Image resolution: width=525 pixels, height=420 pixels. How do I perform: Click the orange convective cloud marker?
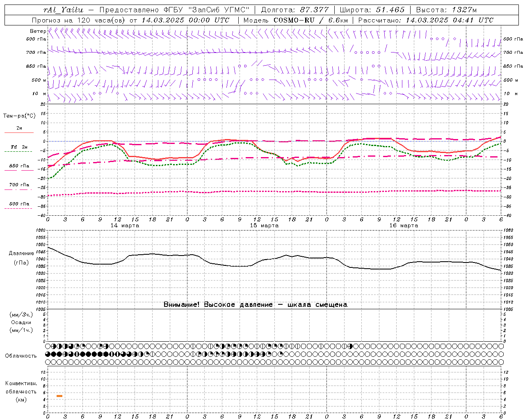pos(59,396)
